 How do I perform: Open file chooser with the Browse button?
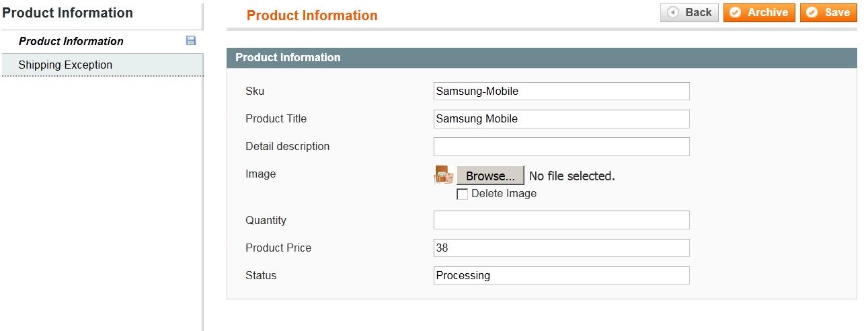[490, 176]
